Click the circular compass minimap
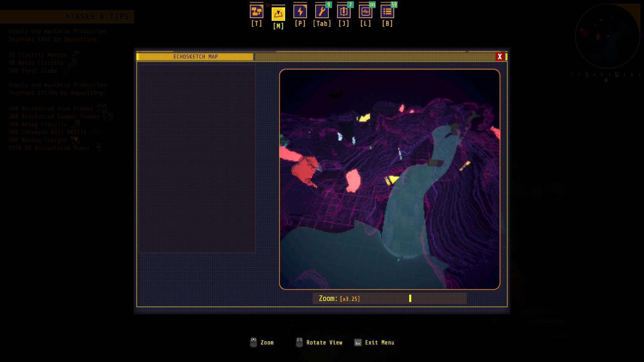 click(x=607, y=36)
